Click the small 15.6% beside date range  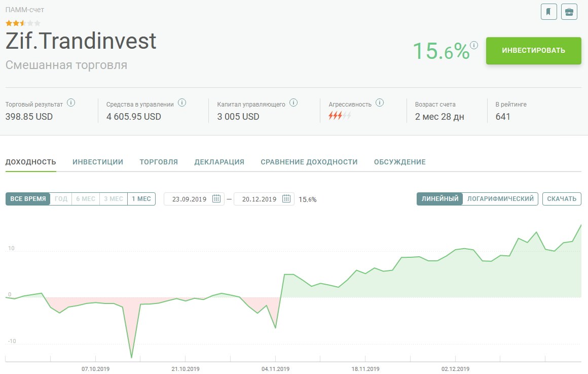(x=308, y=199)
